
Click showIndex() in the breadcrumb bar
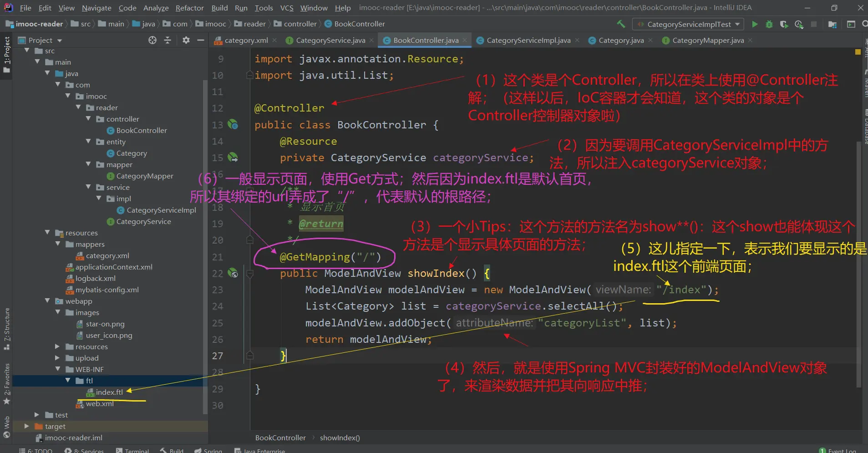pyautogui.click(x=340, y=438)
